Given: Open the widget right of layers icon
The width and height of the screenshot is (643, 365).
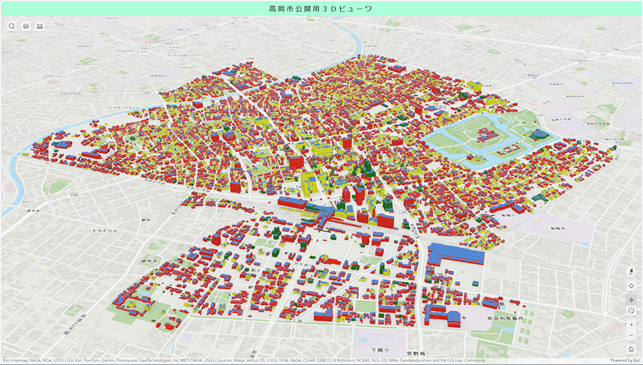Looking at the screenshot, I should (40, 26).
